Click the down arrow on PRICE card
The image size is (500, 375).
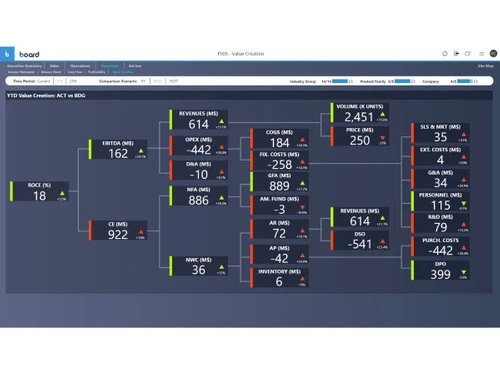tap(382, 138)
